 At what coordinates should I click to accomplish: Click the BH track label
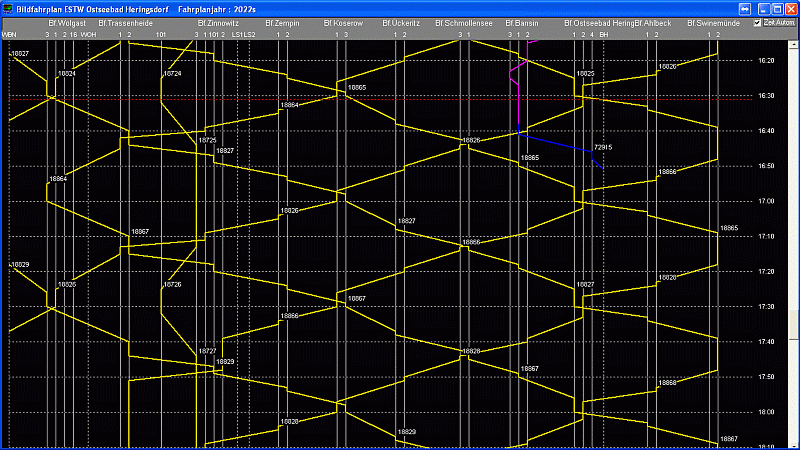coord(604,35)
